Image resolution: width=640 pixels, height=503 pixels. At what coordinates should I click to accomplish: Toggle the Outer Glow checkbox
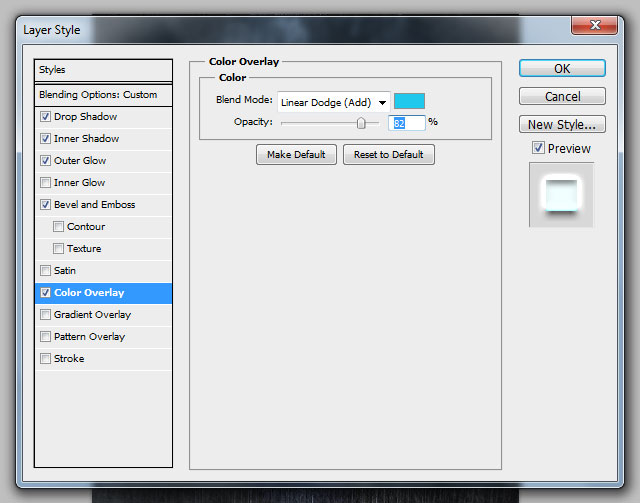(45, 161)
